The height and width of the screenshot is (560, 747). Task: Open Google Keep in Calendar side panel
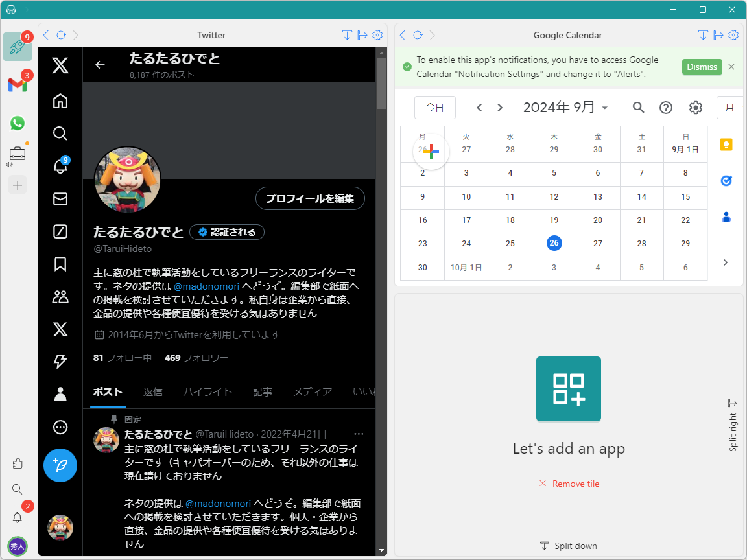(x=726, y=146)
